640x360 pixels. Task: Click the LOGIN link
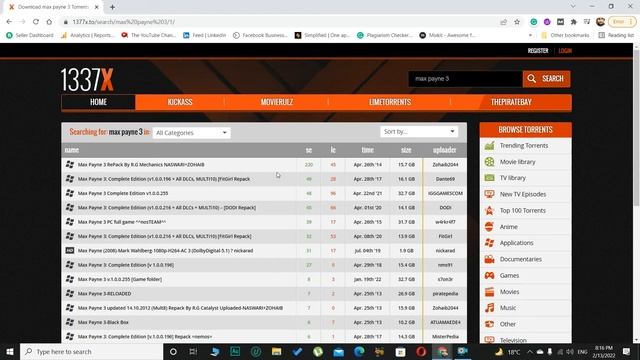tap(565, 51)
